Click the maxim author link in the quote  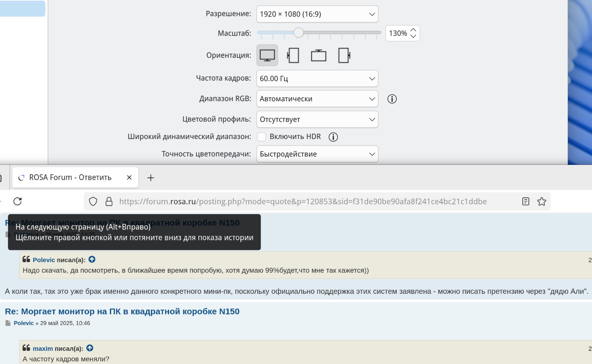click(x=43, y=349)
